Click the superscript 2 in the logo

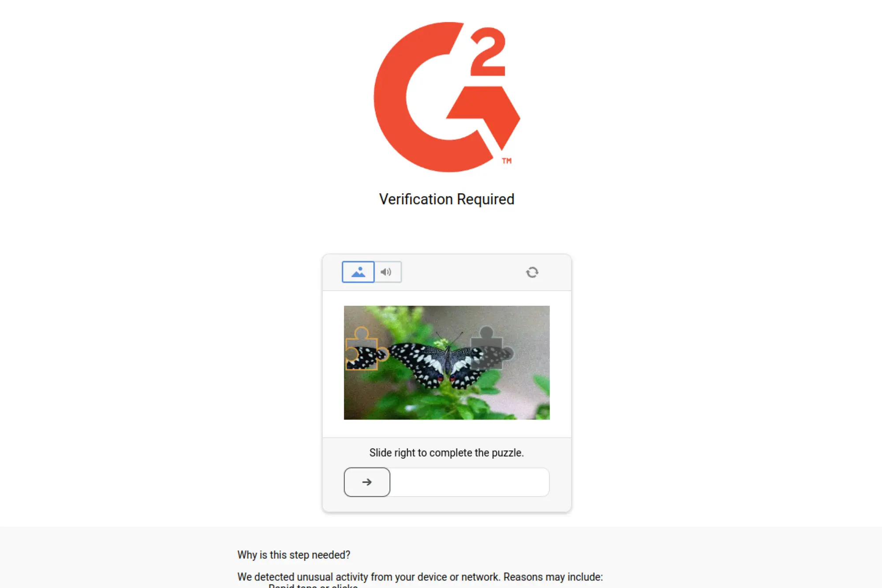[x=488, y=52]
